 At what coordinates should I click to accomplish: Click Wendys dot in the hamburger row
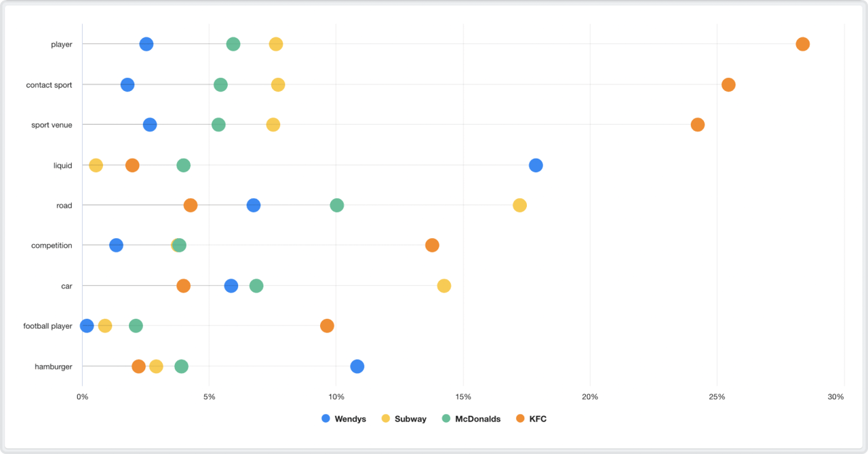357,366
